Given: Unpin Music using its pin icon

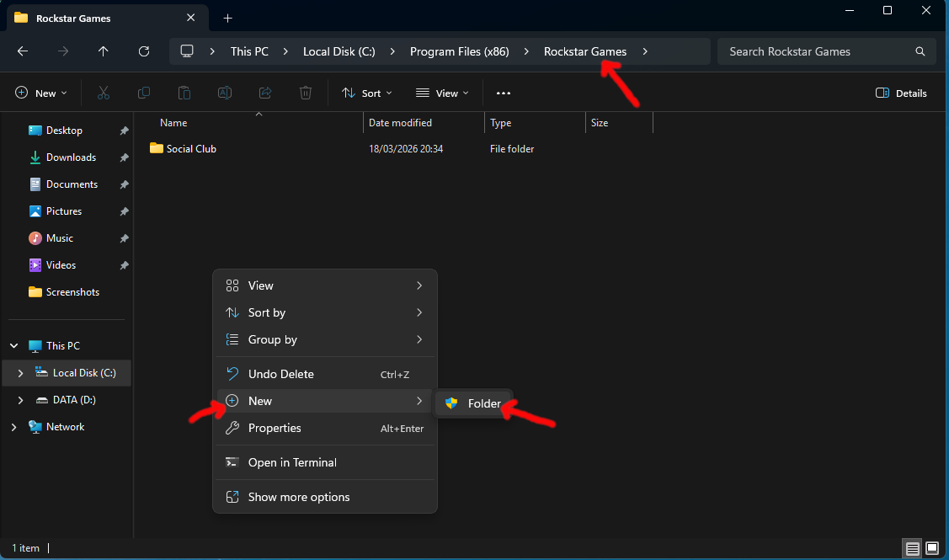Looking at the screenshot, I should click(x=124, y=238).
